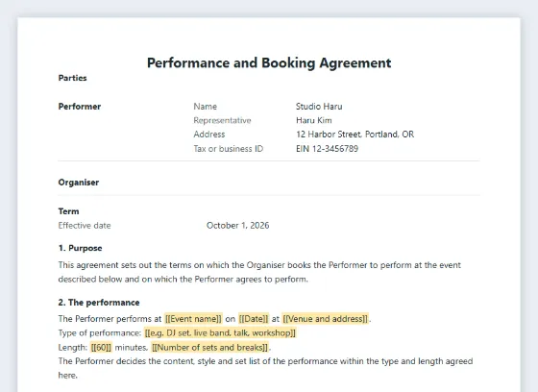Select the Haru Kim representative value
The width and height of the screenshot is (538, 392).
(x=314, y=120)
